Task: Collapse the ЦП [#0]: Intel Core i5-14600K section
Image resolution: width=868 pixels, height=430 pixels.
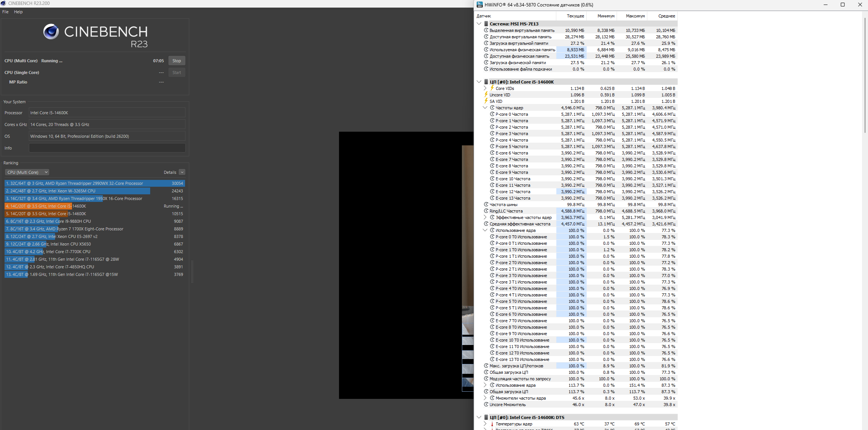Action: [479, 82]
